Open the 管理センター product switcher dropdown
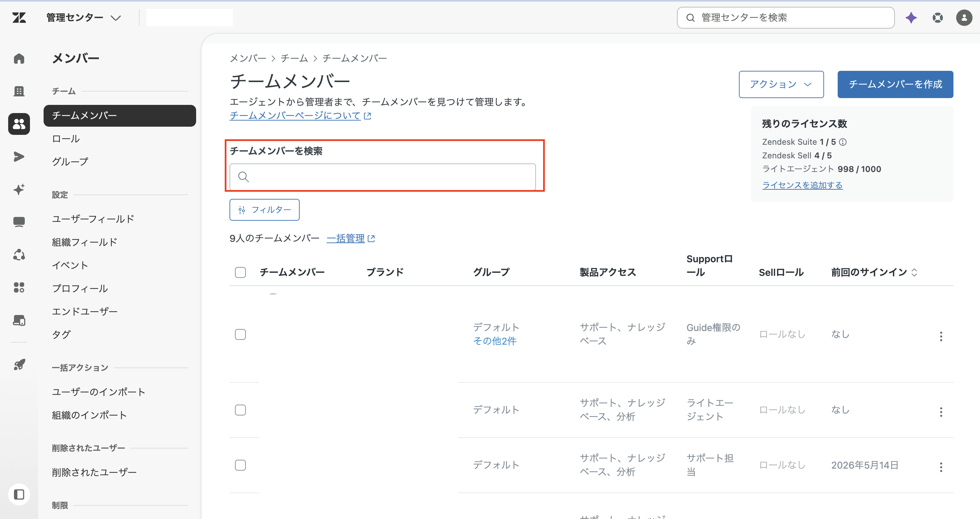The image size is (980, 519). (84, 17)
